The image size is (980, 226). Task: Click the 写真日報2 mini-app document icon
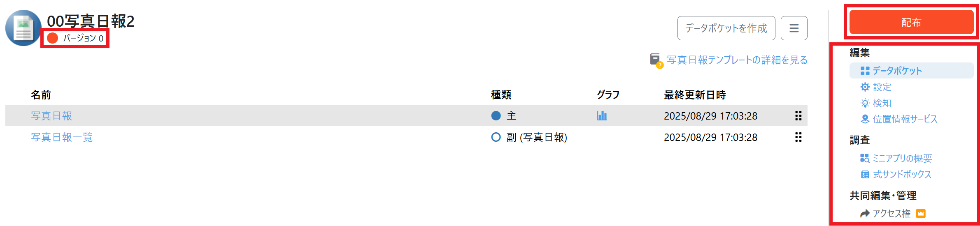coord(23,28)
